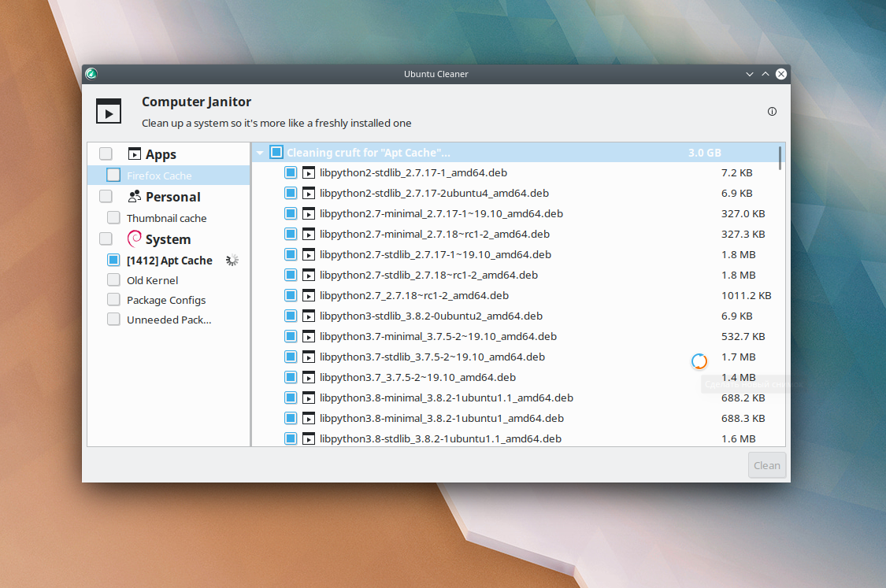Toggle the Apt Cache group header checkbox
Viewport: 886px width, 588px height.
[276, 152]
